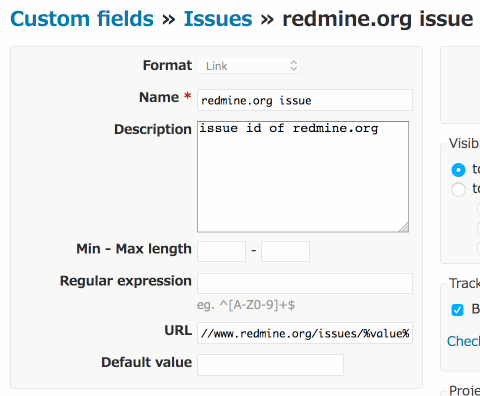Click the URL label
480x396 pixels.
pos(178,330)
